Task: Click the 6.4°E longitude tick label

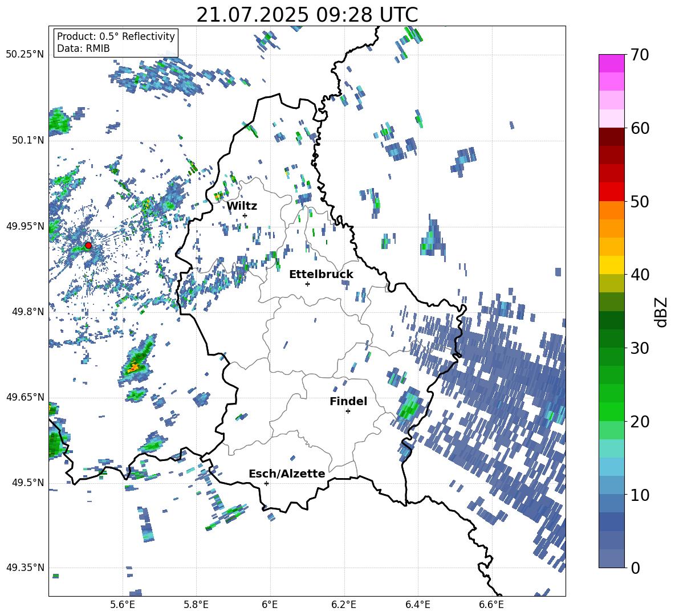Action: [417, 605]
